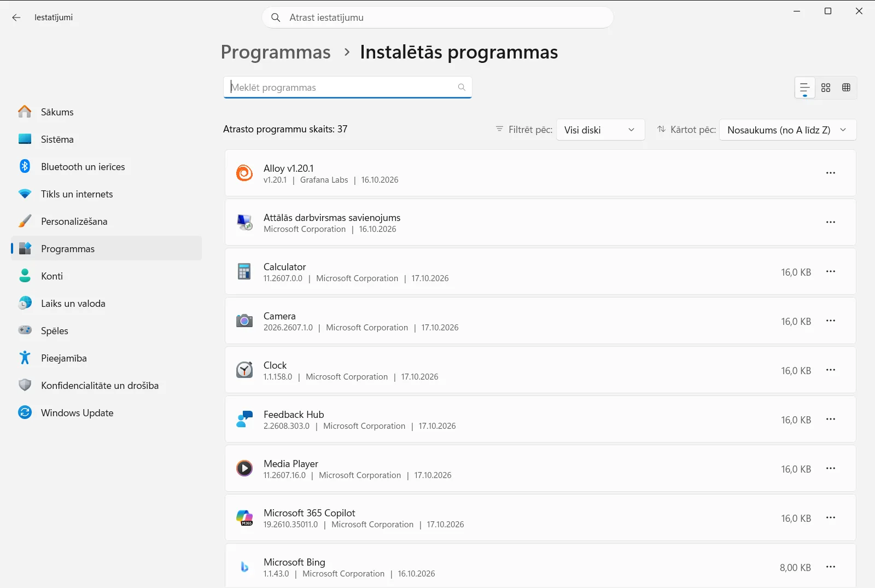
Task: Click the Grafana Labs publisher text
Action: pyautogui.click(x=324, y=180)
